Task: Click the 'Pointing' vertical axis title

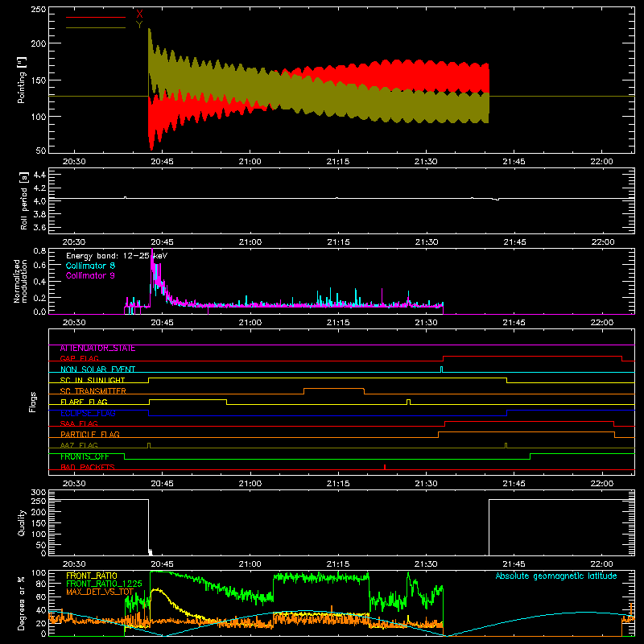Action: pos(22,80)
